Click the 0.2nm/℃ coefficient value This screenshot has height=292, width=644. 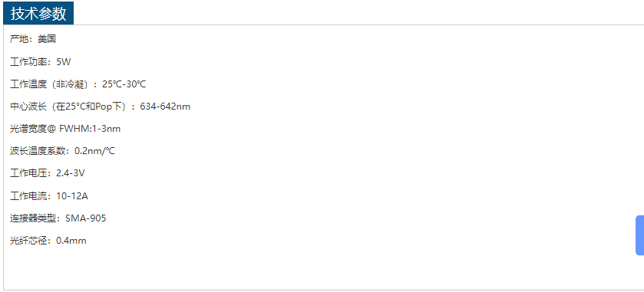click(x=94, y=151)
